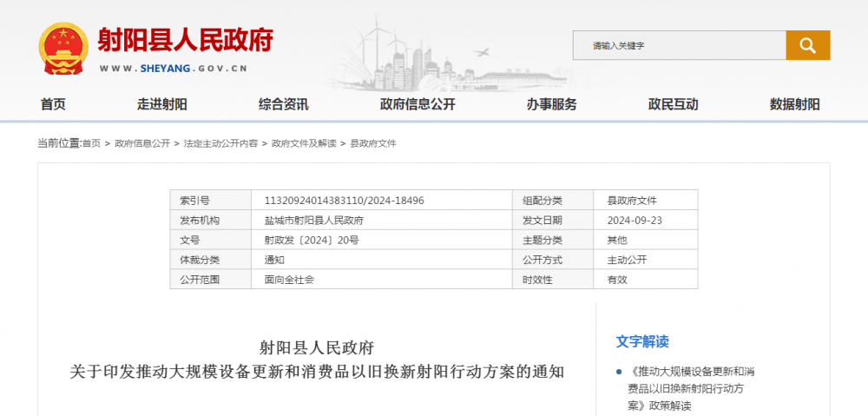Image resolution: width=868 pixels, height=416 pixels.
Task: Click the national emblem logo
Action: click(63, 48)
